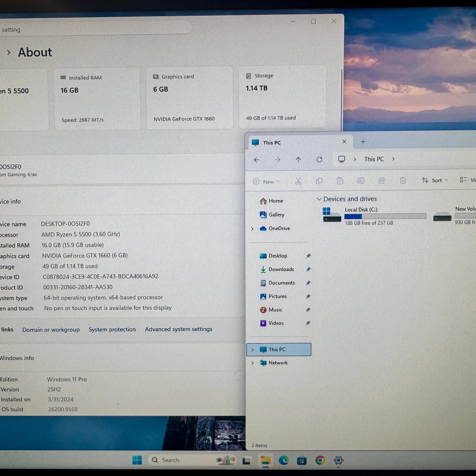Open the Windows Start menu
Image resolution: width=476 pixels, height=476 pixels.
(x=137, y=460)
